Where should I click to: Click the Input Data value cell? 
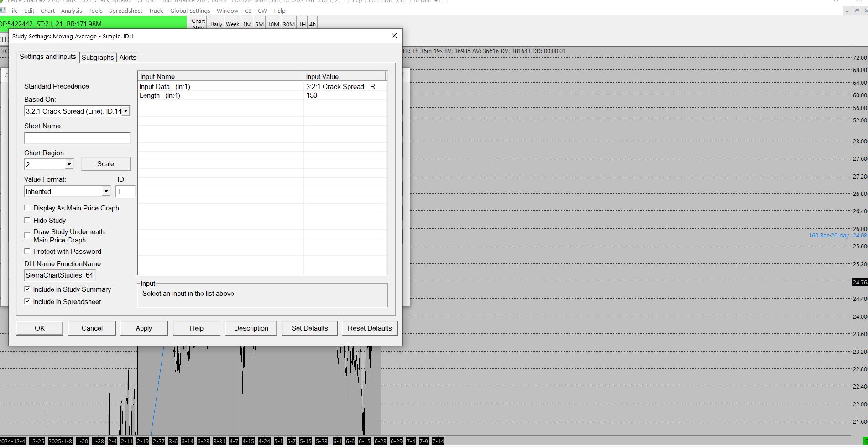345,87
